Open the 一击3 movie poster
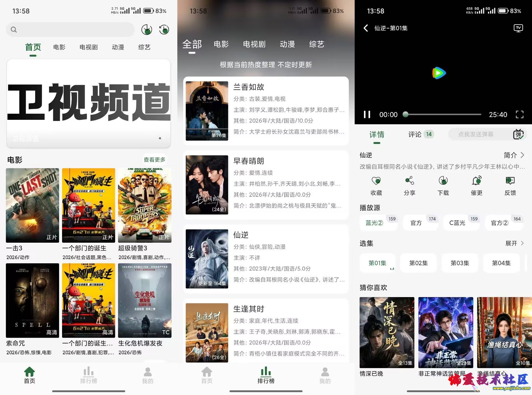Image resolution: width=532 pixels, height=395 pixels. click(x=32, y=205)
